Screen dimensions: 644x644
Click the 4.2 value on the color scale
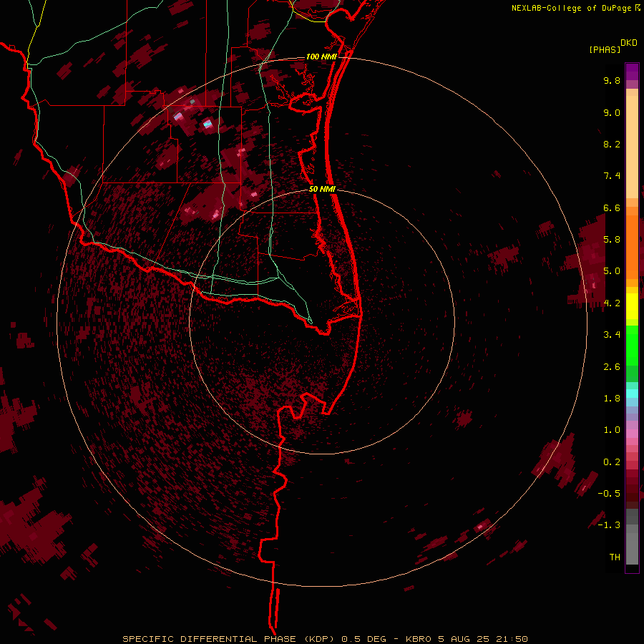(612, 303)
